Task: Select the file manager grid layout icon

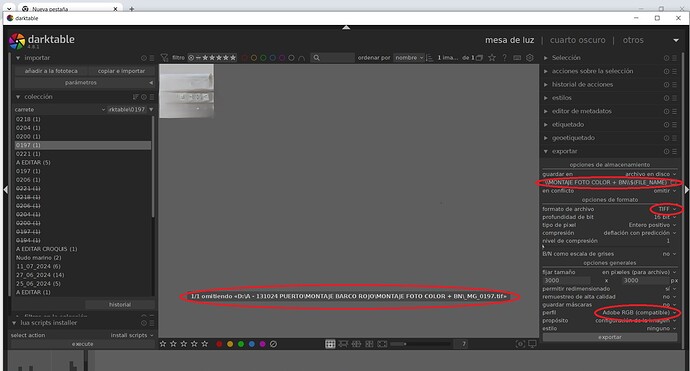Action: coord(330,344)
